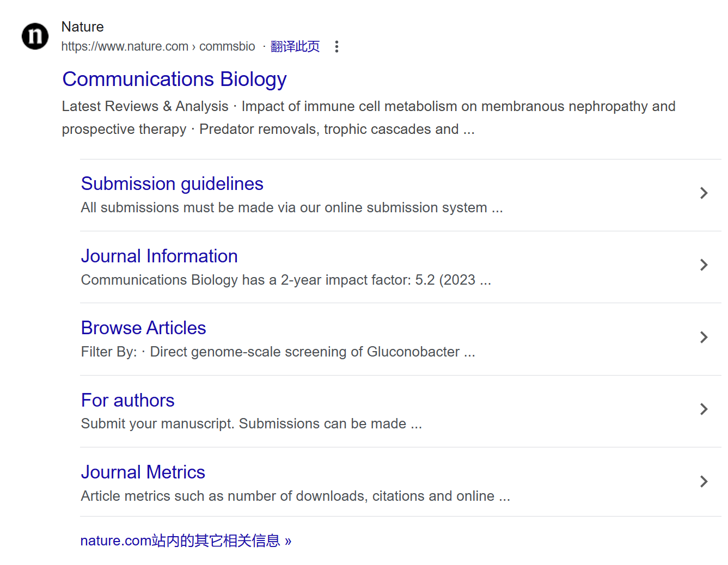Click 'Filter By: Direct genome-scale screening' snippet

point(278,352)
